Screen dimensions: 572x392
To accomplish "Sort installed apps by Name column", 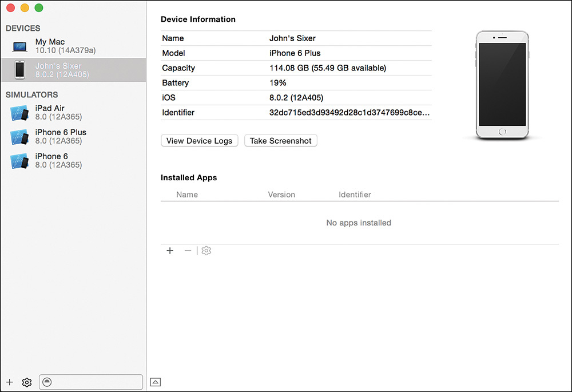I will (187, 195).
